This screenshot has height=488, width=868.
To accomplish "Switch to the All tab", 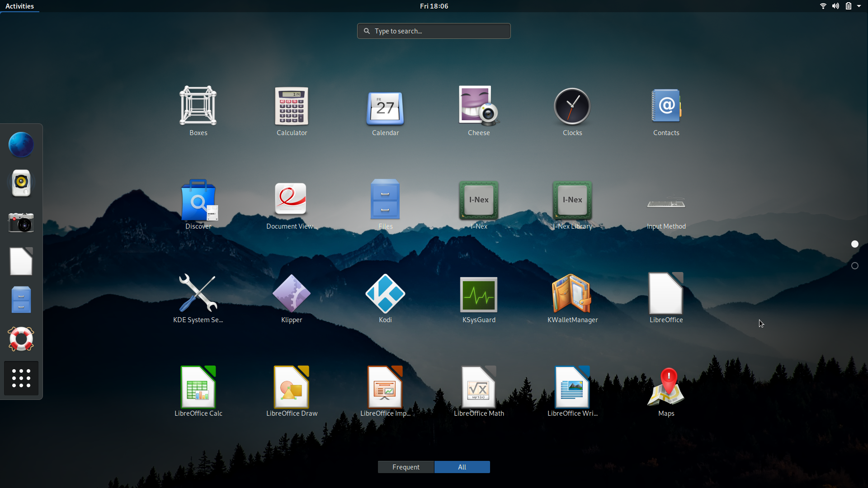I will (462, 467).
